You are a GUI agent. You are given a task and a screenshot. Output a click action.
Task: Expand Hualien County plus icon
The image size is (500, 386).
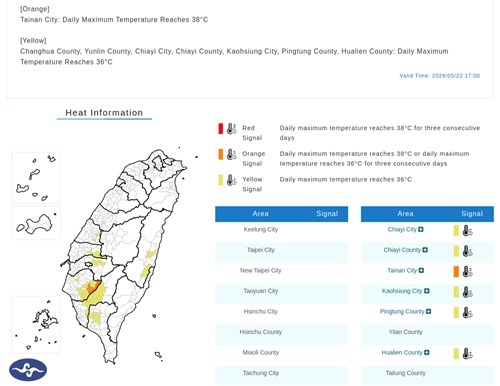427,352
